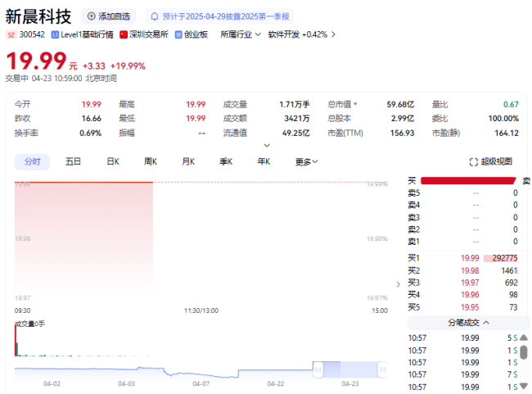
Task: Switch to the 周K chart tab
Action: tap(151, 162)
